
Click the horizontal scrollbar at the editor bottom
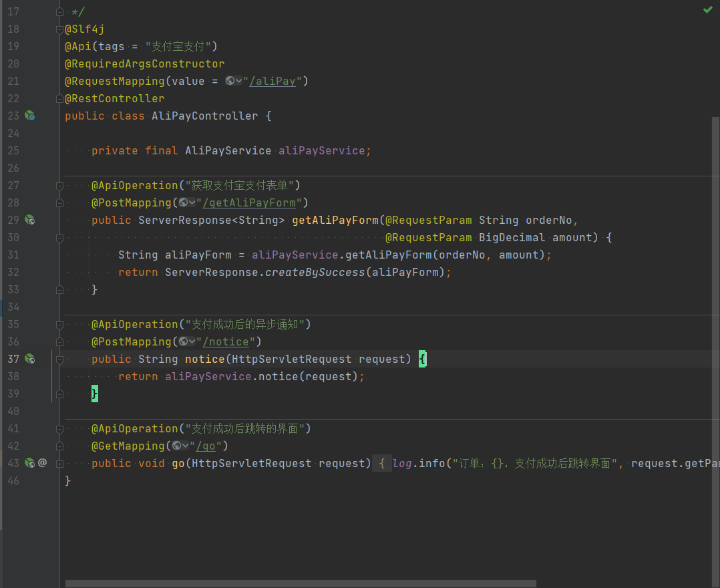pos(301,583)
